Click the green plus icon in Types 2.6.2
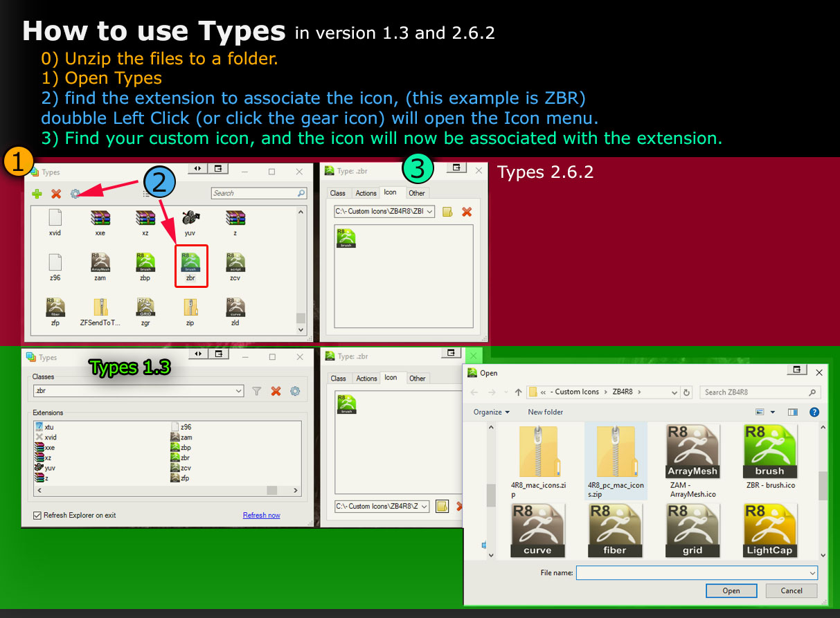The image size is (840, 618). pyautogui.click(x=37, y=194)
